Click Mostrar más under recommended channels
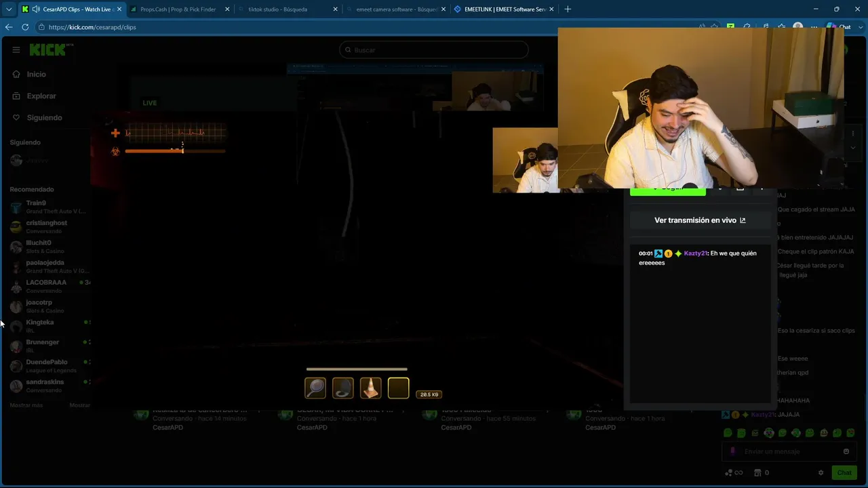 tap(26, 405)
